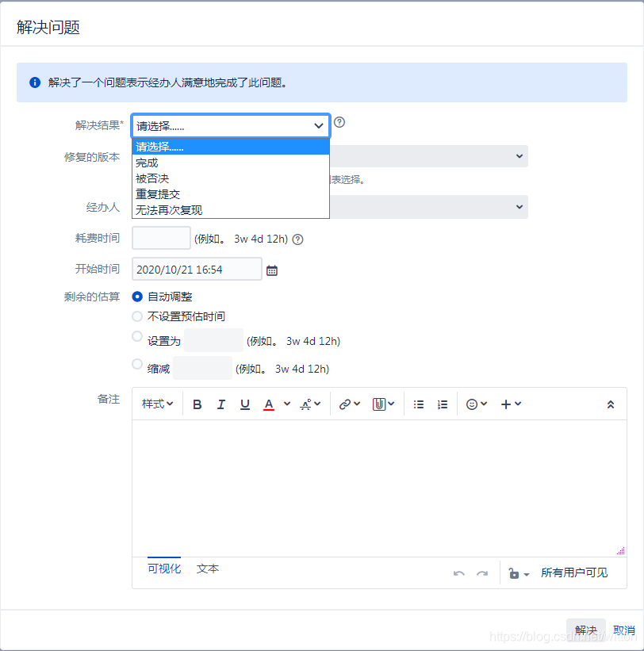Select the 设置为 estimate option
The image size is (644, 651).
pos(135,336)
